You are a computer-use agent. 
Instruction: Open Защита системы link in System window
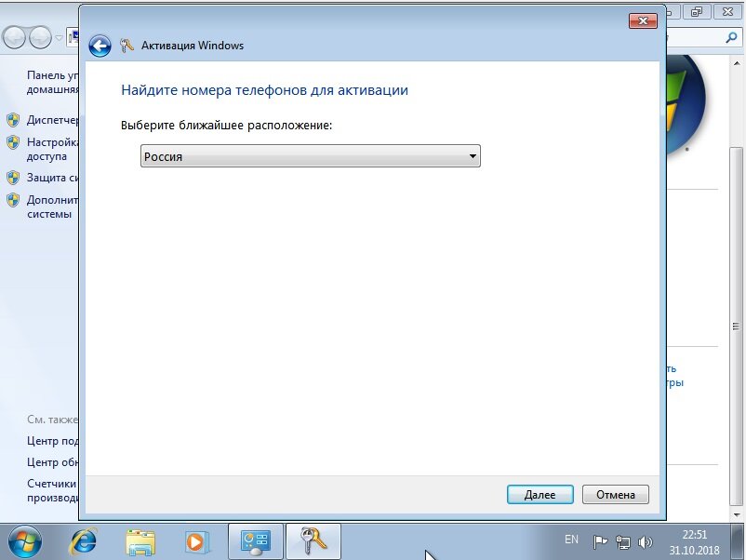(52, 178)
